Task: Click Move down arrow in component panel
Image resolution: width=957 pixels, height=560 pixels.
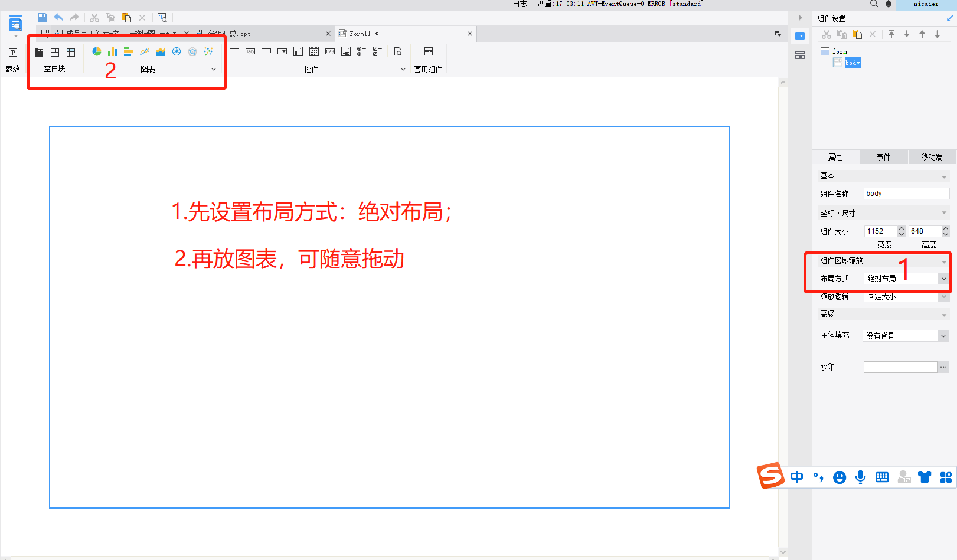Action: click(938, 34)
